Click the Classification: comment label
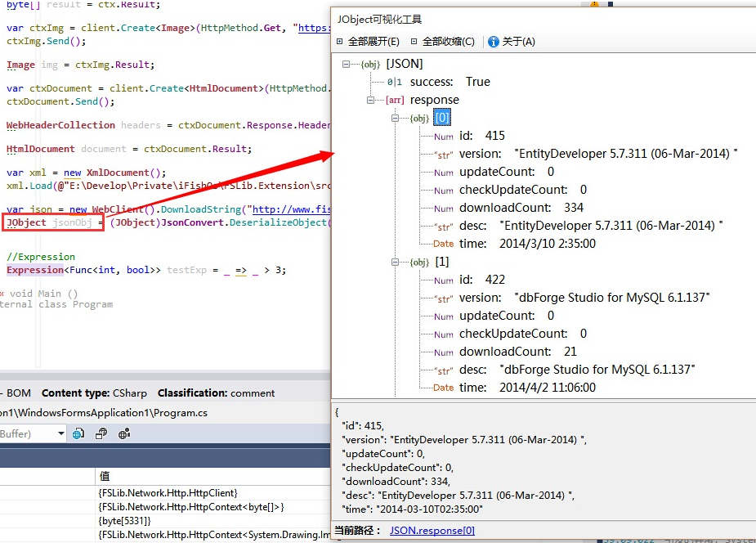Image resolution: width=756 pixels, height=543 pixels. (x=216, y=393)
